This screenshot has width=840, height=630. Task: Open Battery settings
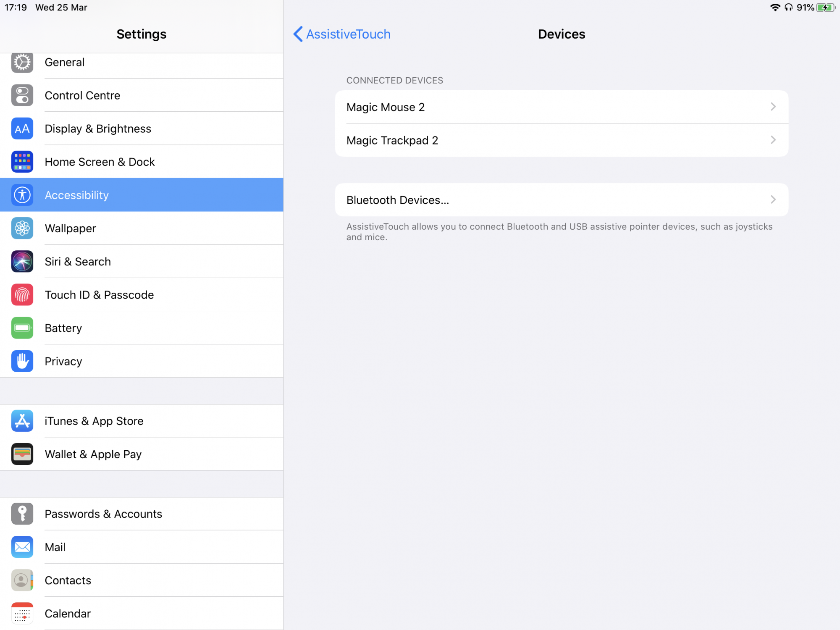coord(142,328)
